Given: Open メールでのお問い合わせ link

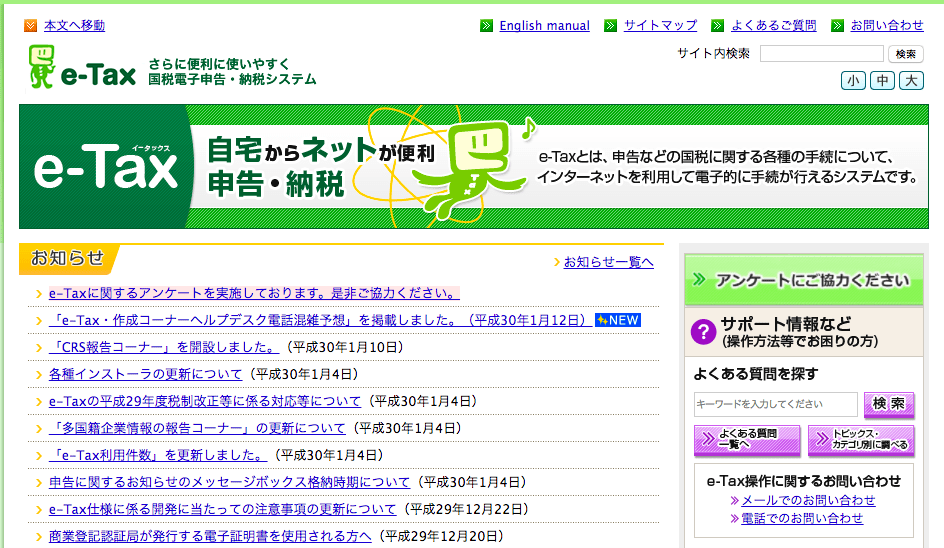Looking at the screenshot, I should point(808,500).
